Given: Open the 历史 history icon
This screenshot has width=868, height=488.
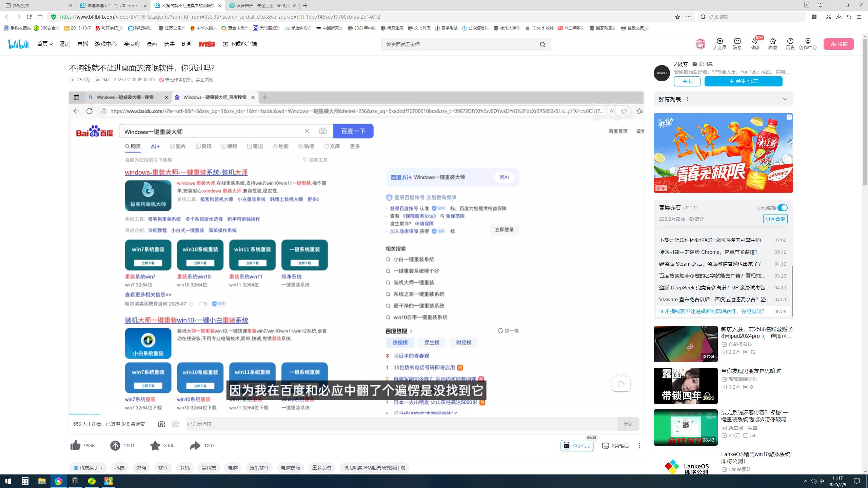Looking at the screenshot, I should (790, 44).
